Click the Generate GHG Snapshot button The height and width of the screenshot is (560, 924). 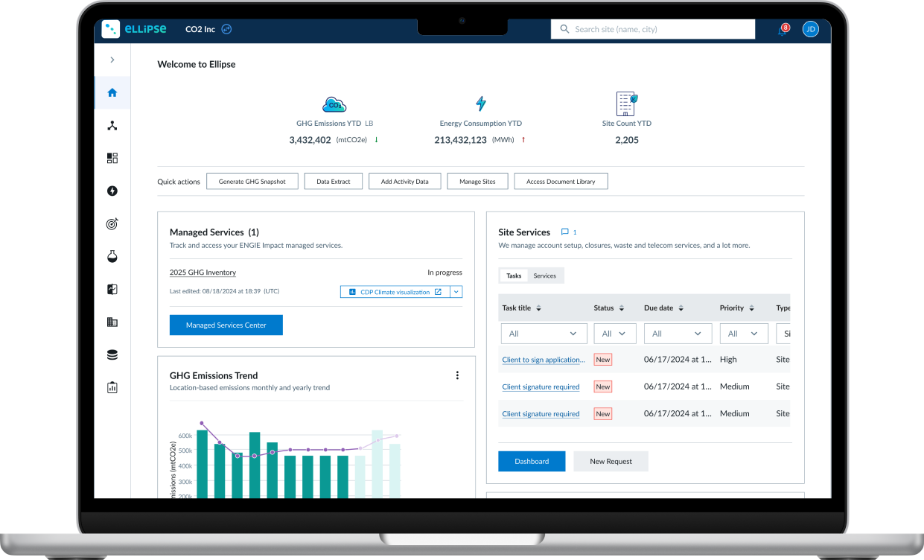point(252,181)
